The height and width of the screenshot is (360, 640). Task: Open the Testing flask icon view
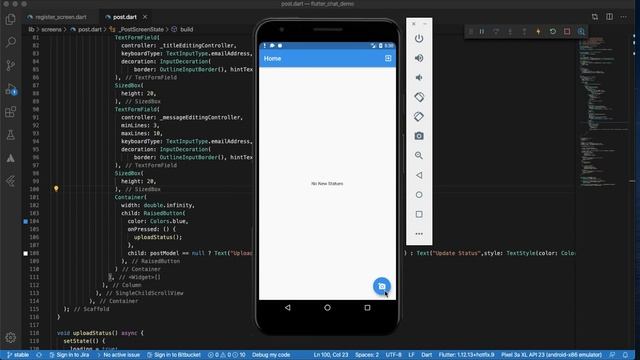click(x=11, y=135)
